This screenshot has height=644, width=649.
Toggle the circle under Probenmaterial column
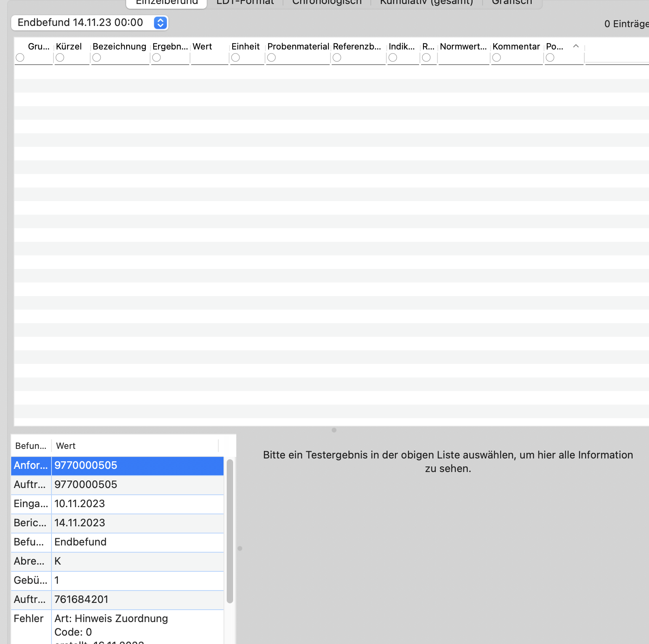(x=271, y=58)
